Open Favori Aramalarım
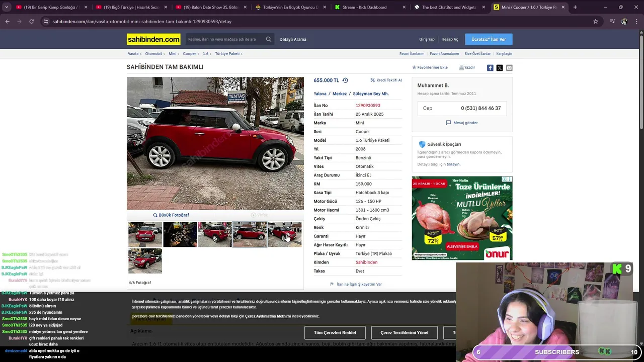 coord(444,54)
